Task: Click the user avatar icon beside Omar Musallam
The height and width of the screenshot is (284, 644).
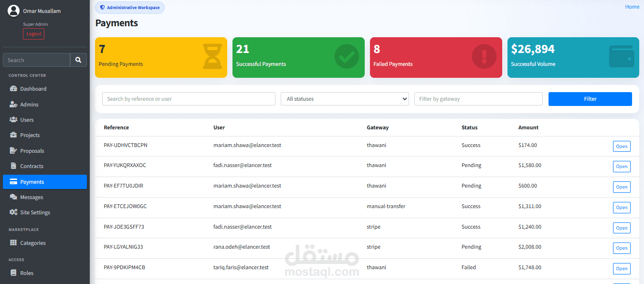Action: 13,11
